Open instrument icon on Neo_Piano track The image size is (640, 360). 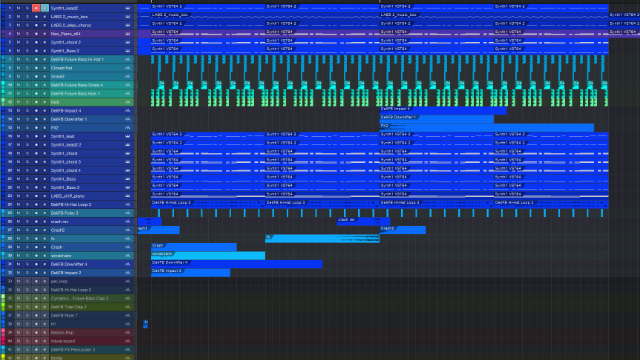pos(127,33)
